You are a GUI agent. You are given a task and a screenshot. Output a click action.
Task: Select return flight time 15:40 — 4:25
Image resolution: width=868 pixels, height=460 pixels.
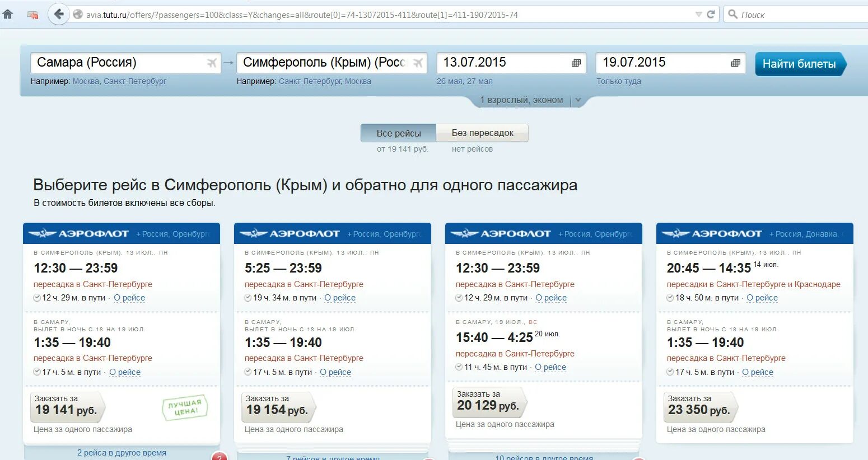pos(494,337)
